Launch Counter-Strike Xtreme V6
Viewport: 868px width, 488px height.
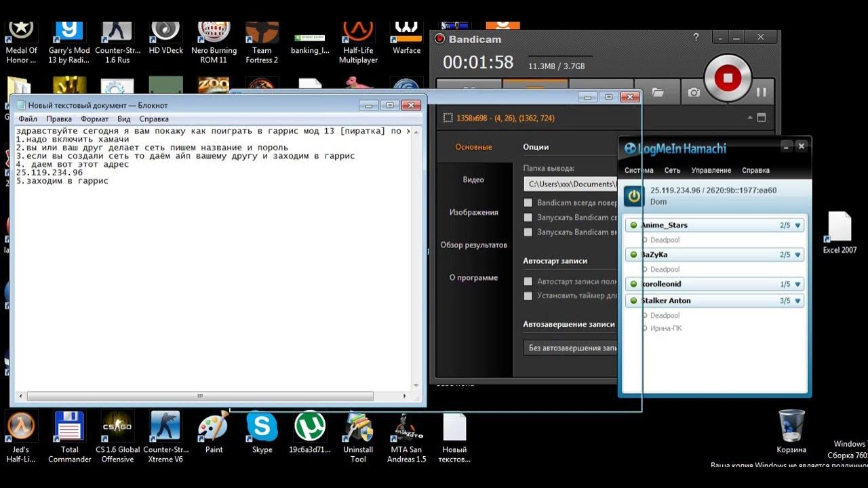(165, 437)
